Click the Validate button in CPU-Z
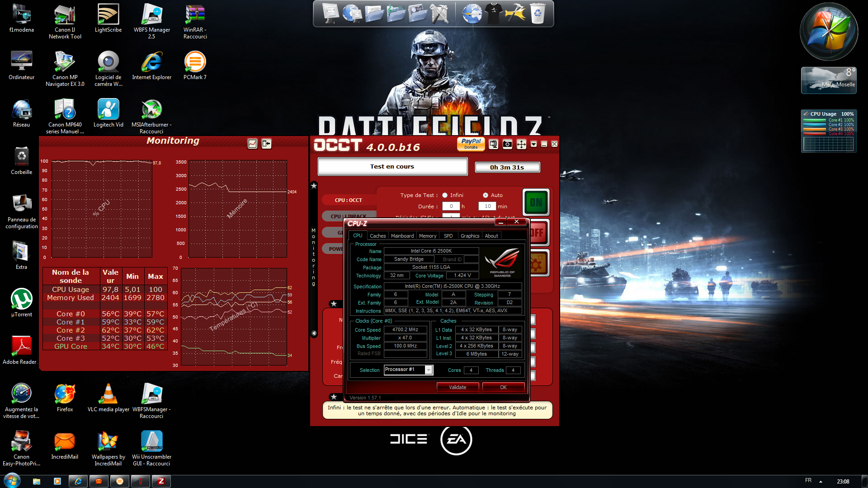Screen dimensions: 868x488 [457, 387]
